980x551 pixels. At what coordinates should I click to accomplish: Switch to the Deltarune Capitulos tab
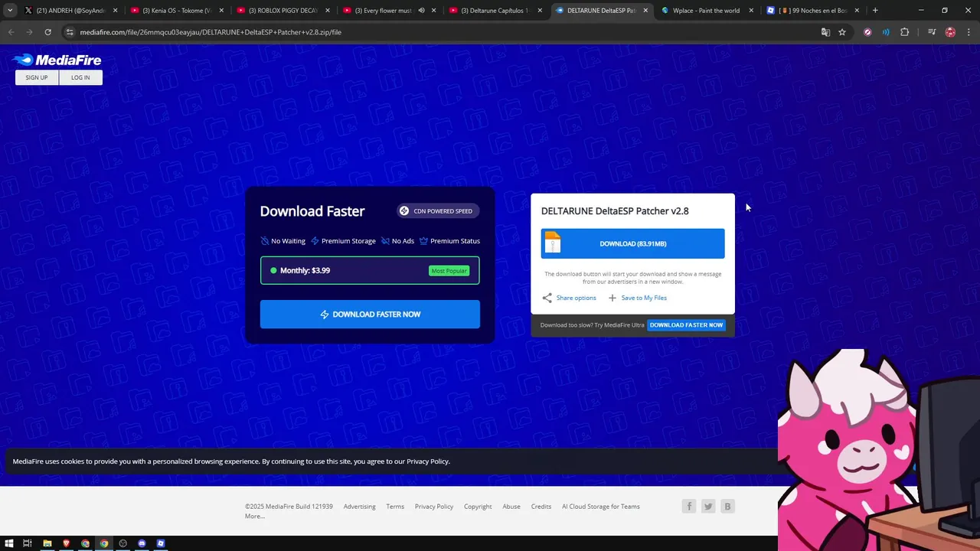(494, 11)
